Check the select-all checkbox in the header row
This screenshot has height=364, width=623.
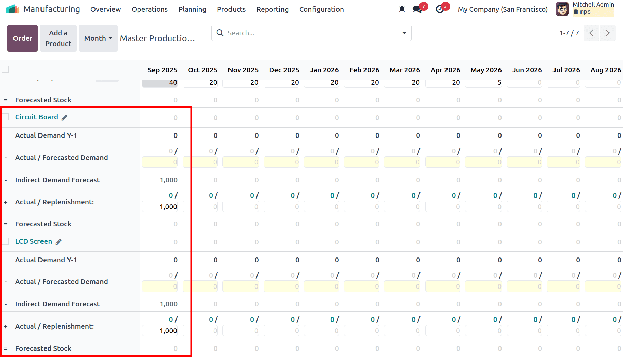(x=5, y=69)
